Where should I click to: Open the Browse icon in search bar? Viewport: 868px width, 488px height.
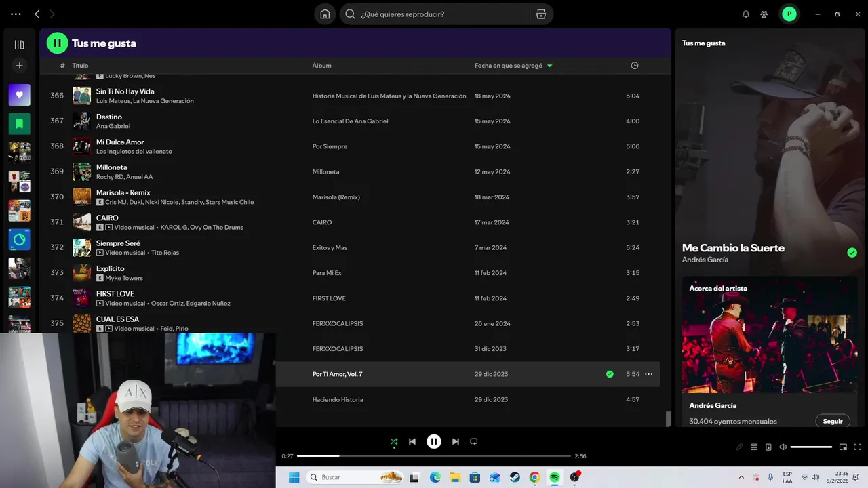point(540,14)
